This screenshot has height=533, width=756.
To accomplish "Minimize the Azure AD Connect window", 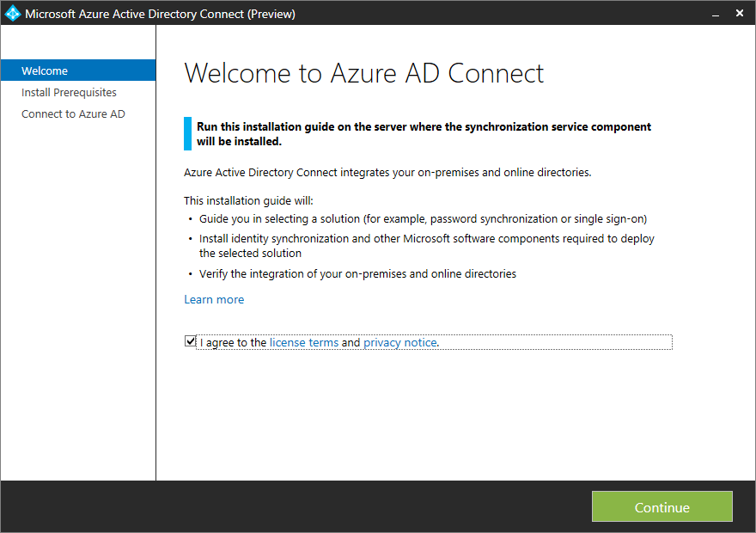I will click(x=716, y=13).
